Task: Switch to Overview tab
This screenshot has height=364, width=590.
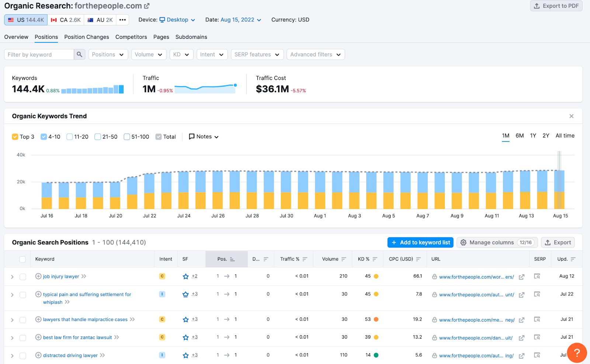Action: (x=16, y=37)
